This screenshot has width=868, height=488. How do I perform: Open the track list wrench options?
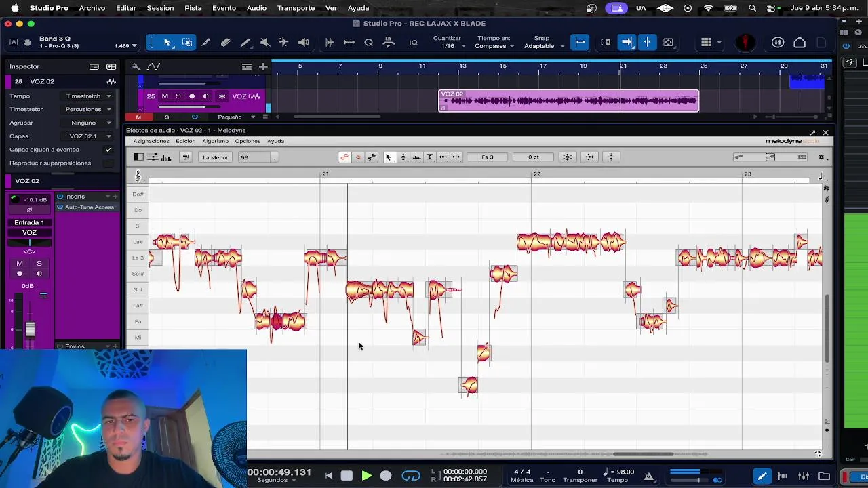tap(136, 66)
